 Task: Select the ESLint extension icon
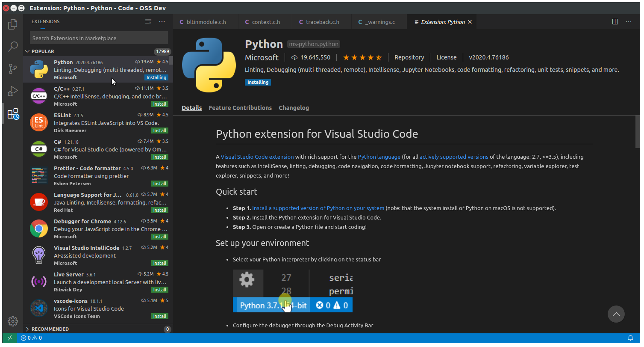[x=39, y=123]
